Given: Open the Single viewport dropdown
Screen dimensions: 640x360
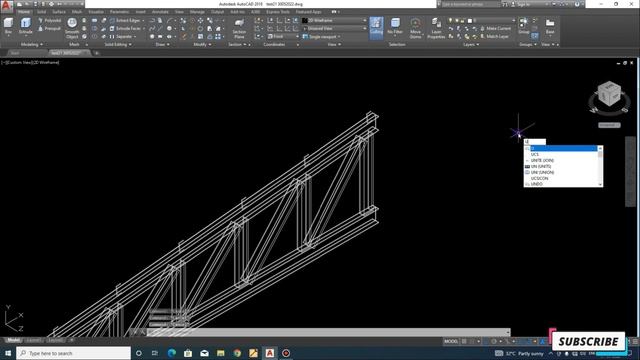Looking at the screenshot, I should 322,37.
